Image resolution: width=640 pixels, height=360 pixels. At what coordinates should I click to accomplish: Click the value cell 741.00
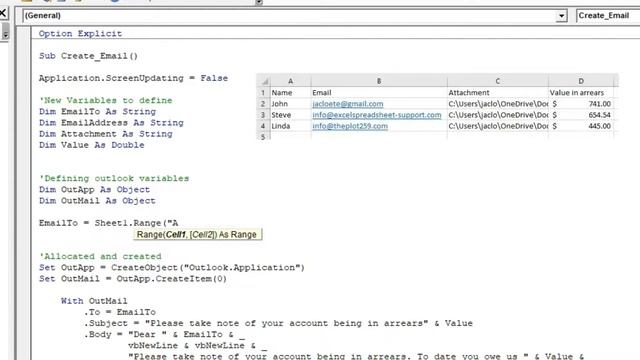tap(581, 104)
